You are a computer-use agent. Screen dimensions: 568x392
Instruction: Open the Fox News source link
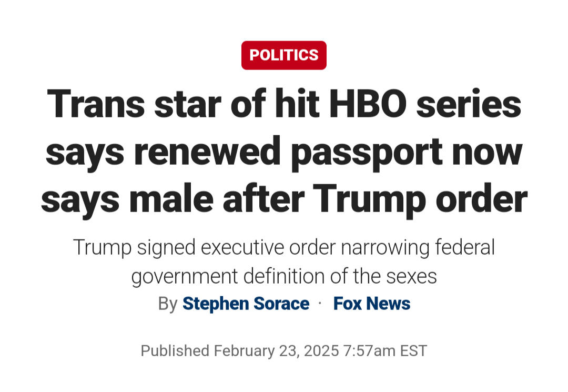click(372, 304)
